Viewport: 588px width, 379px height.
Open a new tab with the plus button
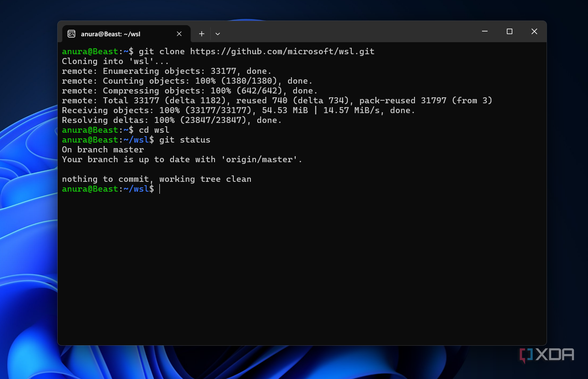click(202, 34)
